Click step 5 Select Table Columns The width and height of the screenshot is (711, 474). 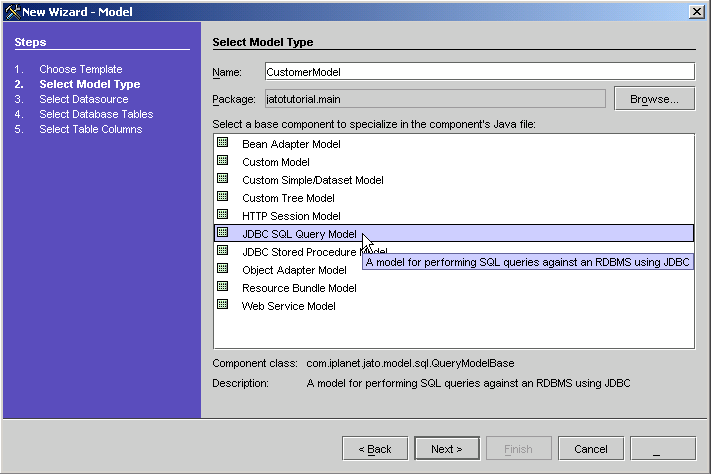coord(91,129)
